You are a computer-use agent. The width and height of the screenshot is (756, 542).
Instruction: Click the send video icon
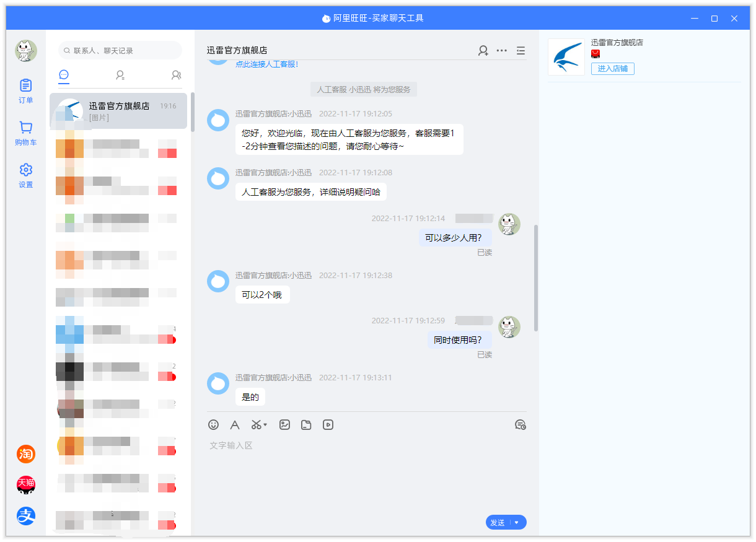328,425
